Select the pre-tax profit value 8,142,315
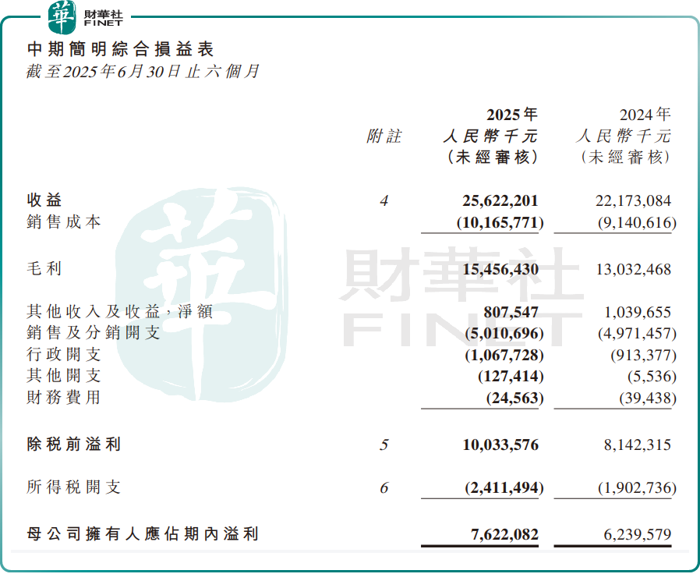700x588 pixels. pos(638,445)
